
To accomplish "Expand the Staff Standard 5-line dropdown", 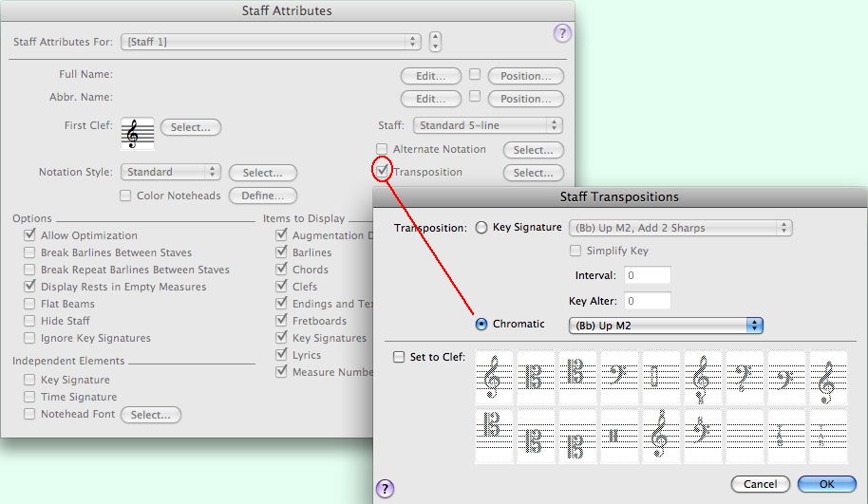I will coord(487,125).
